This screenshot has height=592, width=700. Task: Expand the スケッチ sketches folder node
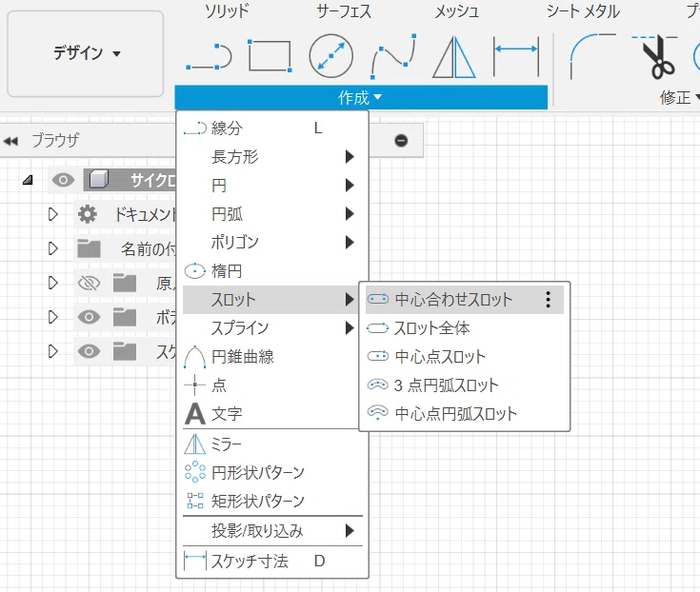click(53, 351)
